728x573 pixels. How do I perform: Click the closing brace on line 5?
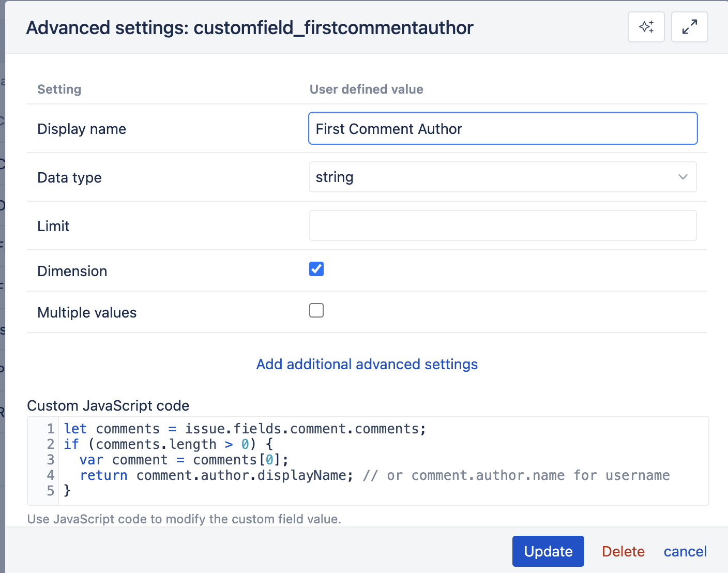click(x=67, y=490)
